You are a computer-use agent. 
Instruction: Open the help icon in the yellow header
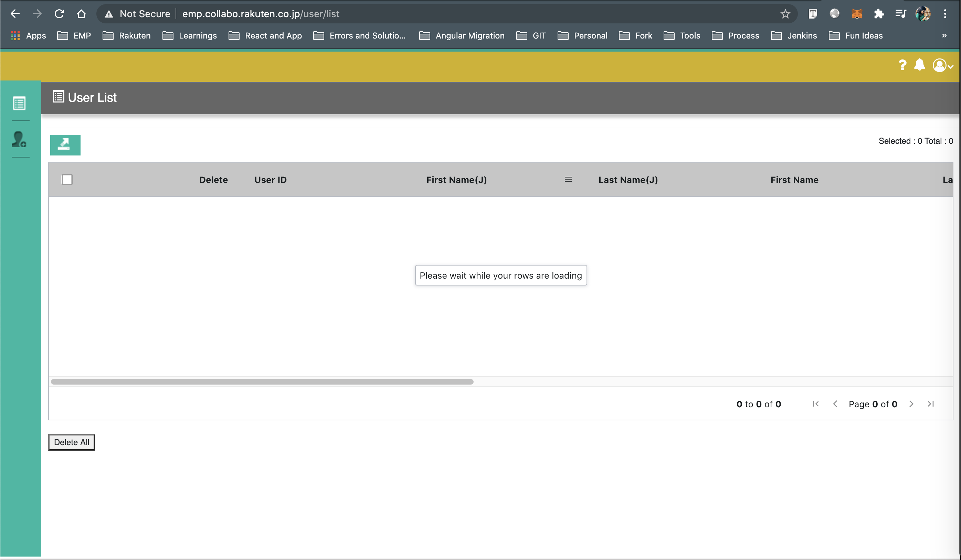902,65
